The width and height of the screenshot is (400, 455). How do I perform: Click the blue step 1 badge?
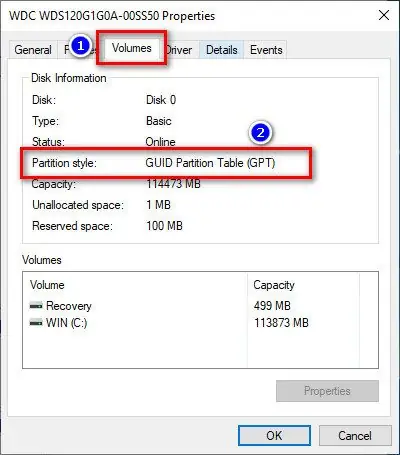pos(80,46)
